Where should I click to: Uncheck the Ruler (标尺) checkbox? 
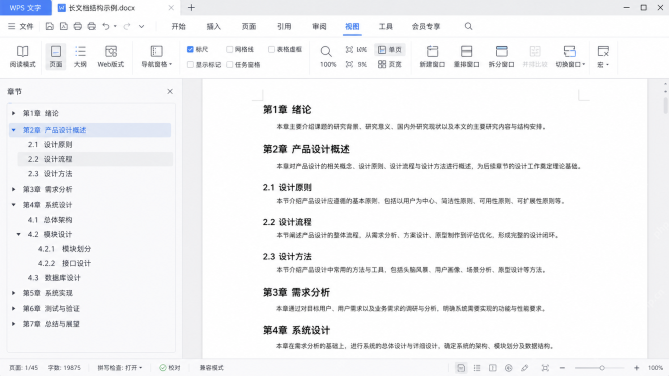[190, 50]
